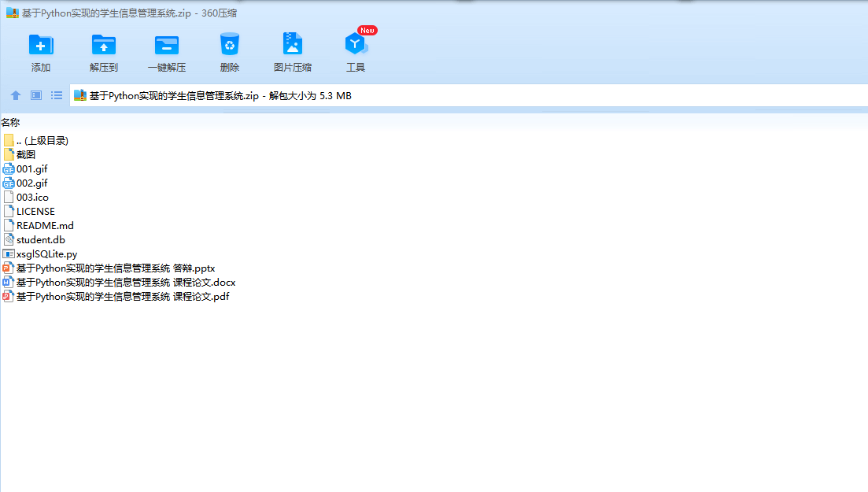Screen dimensions: 868x492
Task: Click the '课程论文.docx' file name text
Action: coord(126,283)
